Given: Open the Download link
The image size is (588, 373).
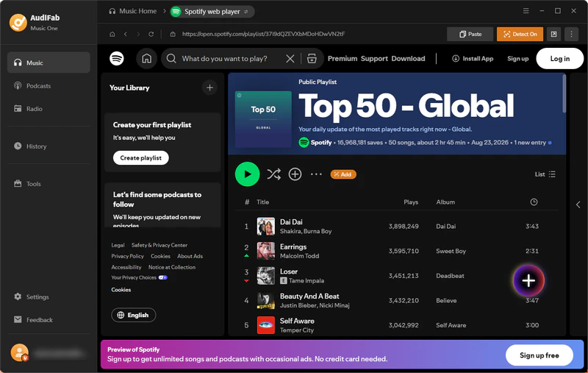Looking at the screenshot, I should [x=408, y=59].
